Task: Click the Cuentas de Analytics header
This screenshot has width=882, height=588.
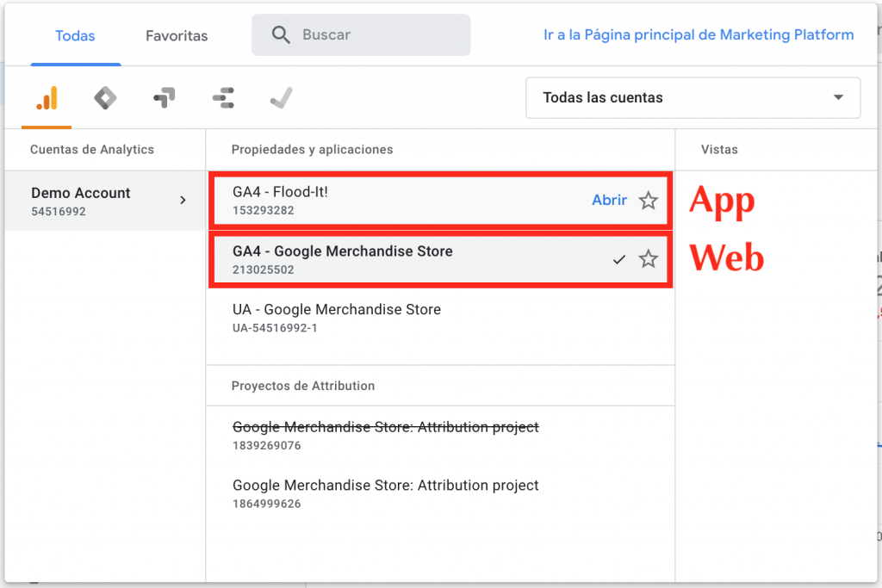Action: (92, 150)
